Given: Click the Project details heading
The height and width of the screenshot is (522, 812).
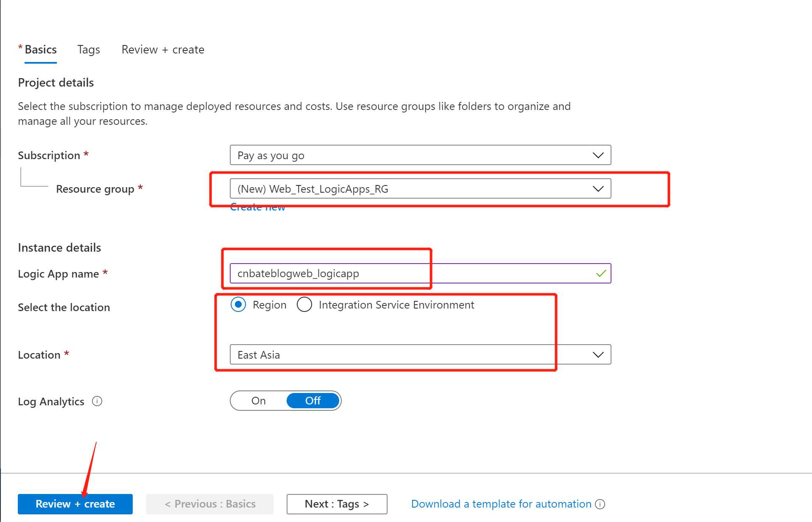Looking at the screenshot, I should [56, 83].
